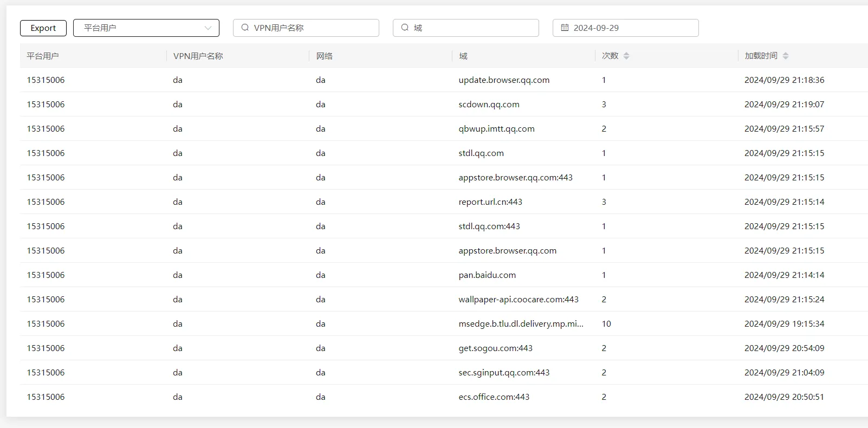
Task: Sort table by 次数 column sort arrows
Action: pos(626,56)
